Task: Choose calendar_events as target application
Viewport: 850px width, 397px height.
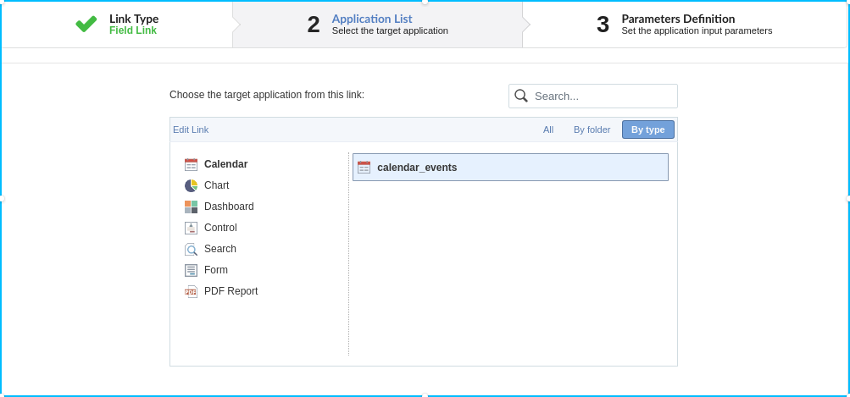Action: [510, 167]
